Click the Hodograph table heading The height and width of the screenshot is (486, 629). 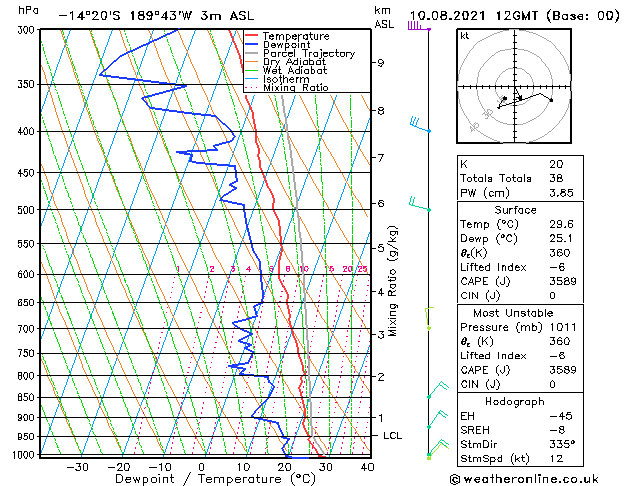point(515,402)
